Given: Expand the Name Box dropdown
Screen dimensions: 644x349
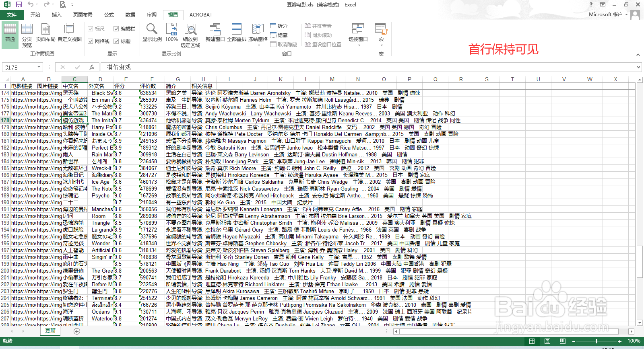Looking at the screenshot, I should [x=39, y=67].
